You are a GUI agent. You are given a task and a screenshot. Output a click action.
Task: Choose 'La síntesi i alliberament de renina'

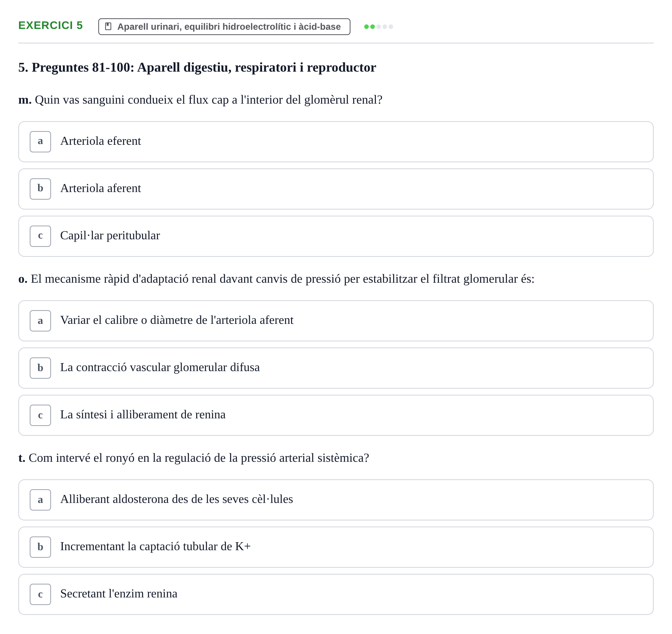point(336,415)
